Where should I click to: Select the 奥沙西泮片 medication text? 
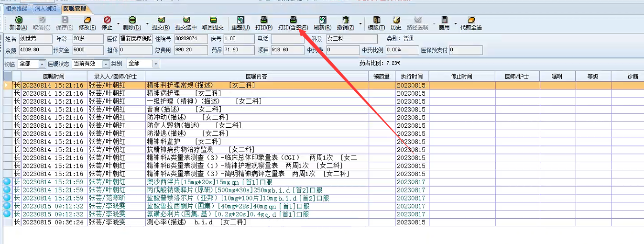click(209, 182)
